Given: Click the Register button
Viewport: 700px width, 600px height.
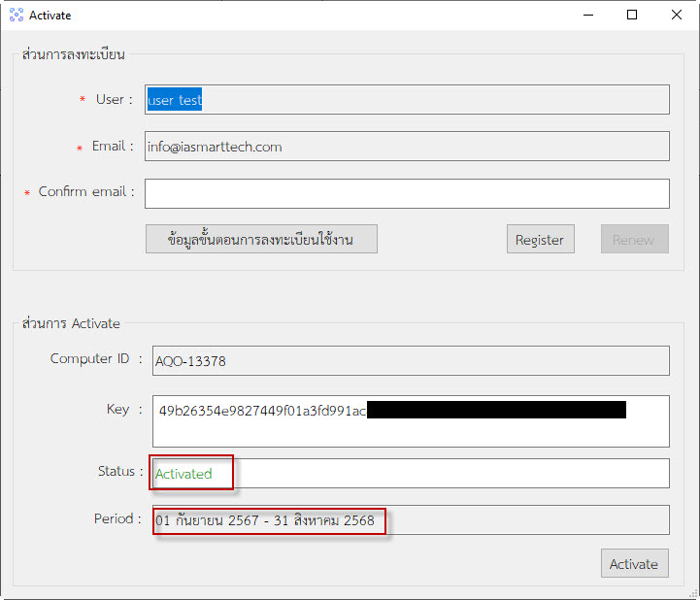Looking at the screenshot, I should [540, 239].
